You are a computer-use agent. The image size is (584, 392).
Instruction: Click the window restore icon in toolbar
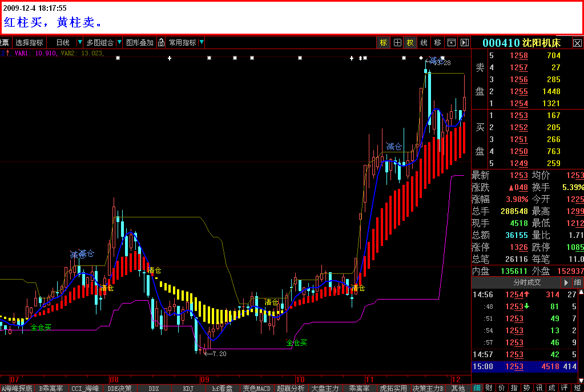pos(451,43)
